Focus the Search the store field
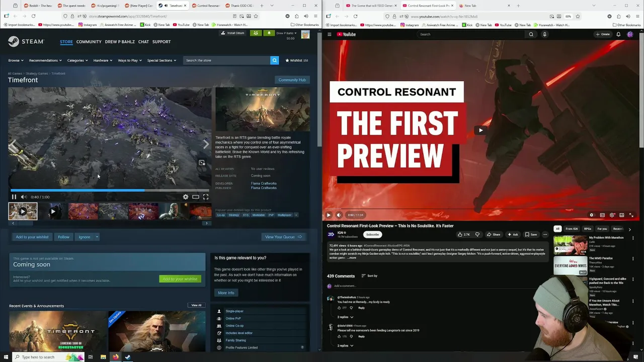This screenshot has width=644, height=362. tap(226, 60)
